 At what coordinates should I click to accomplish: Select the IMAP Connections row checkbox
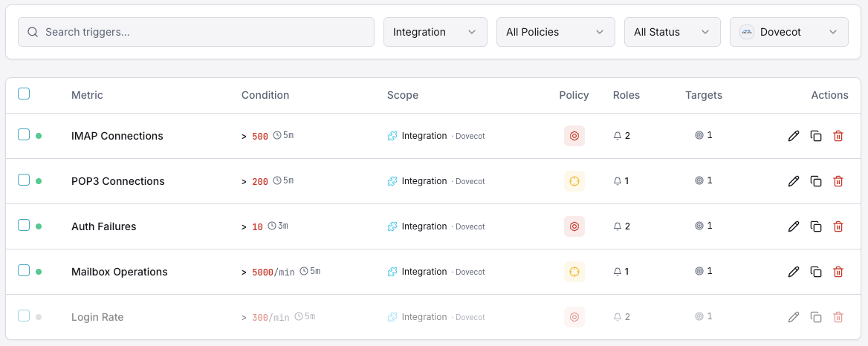pos(24,134)
